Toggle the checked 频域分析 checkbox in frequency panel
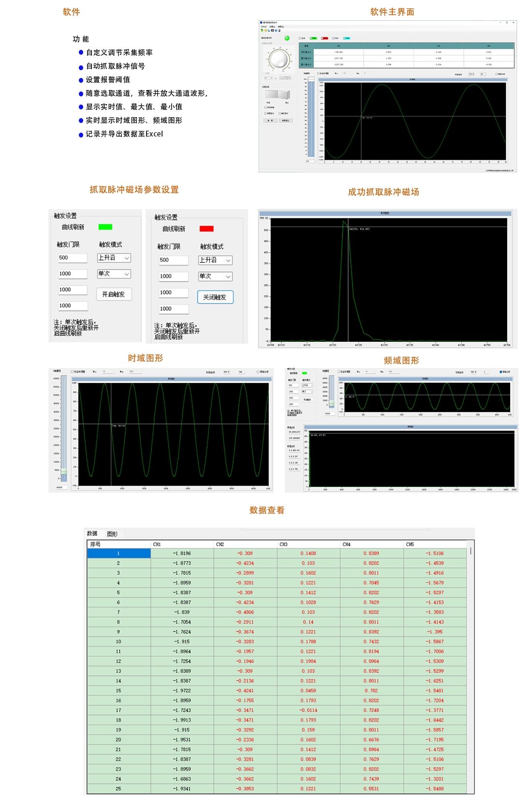The image size is (532, 806). 501,372
